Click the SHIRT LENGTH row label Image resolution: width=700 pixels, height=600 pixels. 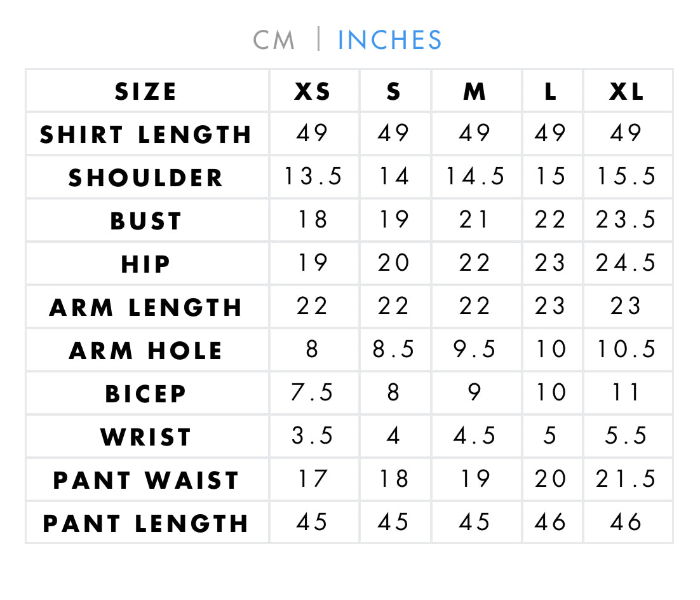(x=146, y=135)
